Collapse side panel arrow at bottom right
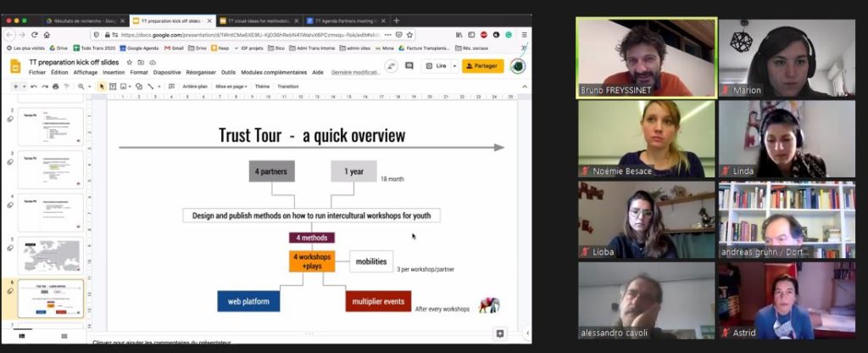Screen dimensions: 868x353 526,333
